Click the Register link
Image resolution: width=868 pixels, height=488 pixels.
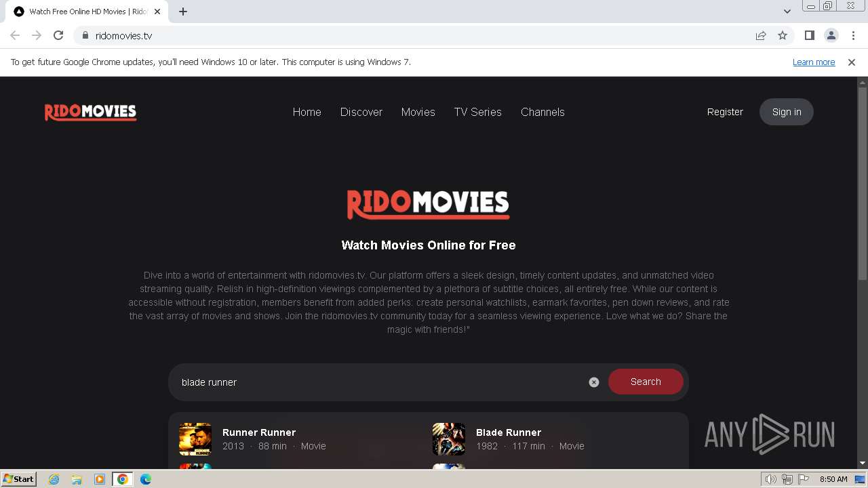coord(725,112)
